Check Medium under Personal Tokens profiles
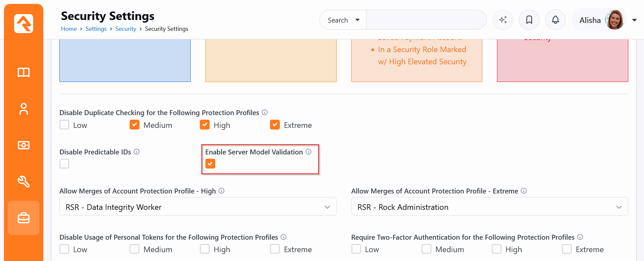644x261 pixels. [x=135, y=249]
